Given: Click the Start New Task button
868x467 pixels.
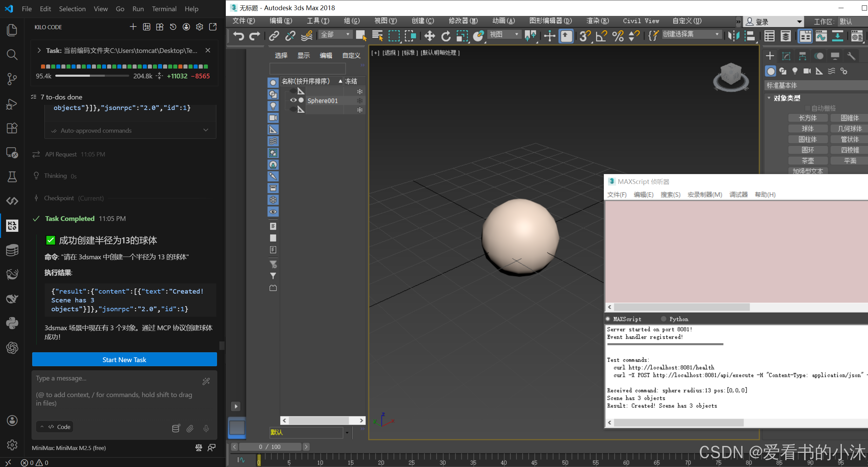Looking at the screenshot, I should click(x=124, y=359).
